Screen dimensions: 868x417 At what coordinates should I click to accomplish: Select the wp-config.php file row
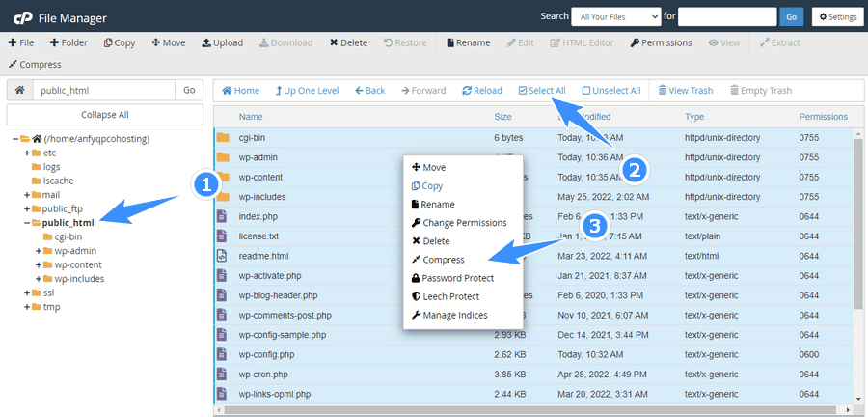(x=533, y=354)
